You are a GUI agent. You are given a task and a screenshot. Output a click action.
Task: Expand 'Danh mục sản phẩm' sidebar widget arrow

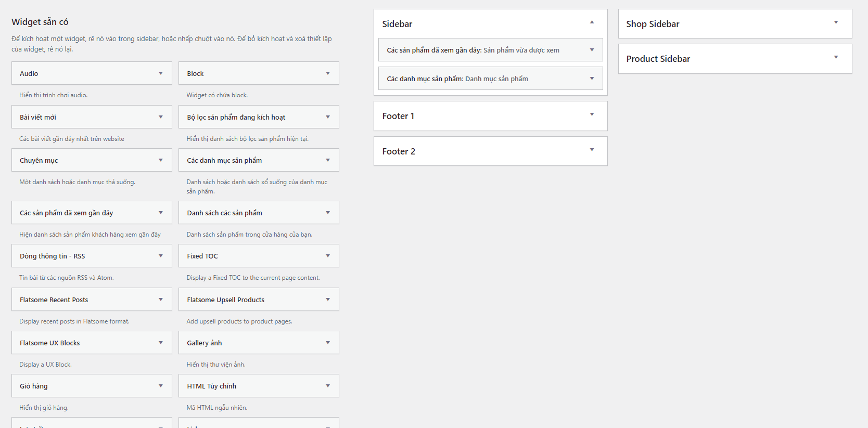click(592, 79)
